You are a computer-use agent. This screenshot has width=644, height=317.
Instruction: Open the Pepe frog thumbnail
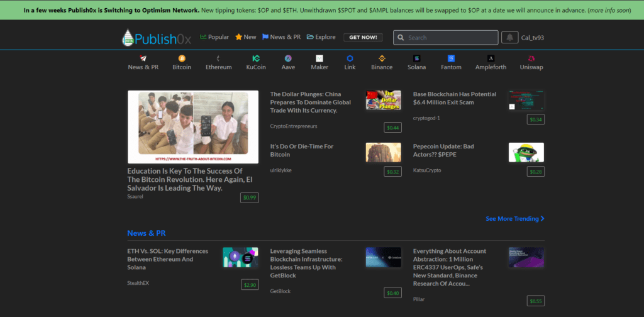(x=526, y=152)
